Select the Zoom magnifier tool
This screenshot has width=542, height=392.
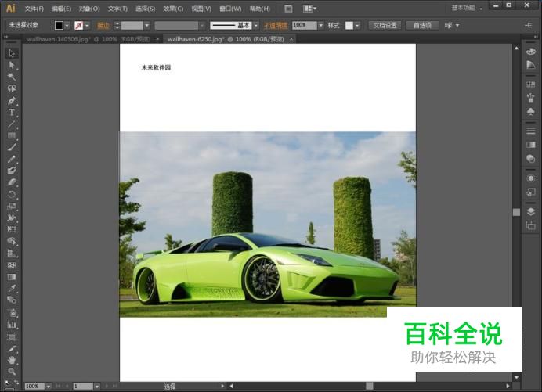tap(12, 371)
